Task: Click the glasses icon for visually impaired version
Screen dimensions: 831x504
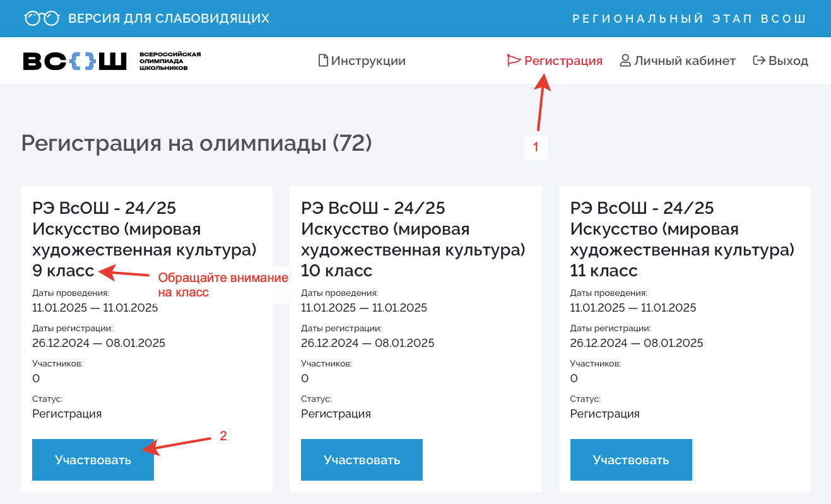Action: (x=42, y=19)
